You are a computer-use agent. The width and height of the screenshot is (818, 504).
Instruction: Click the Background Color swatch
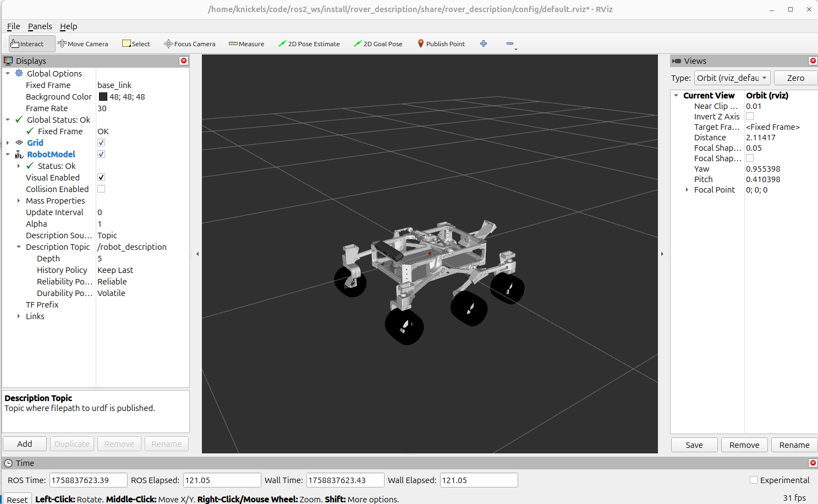[x=103, y=97]
